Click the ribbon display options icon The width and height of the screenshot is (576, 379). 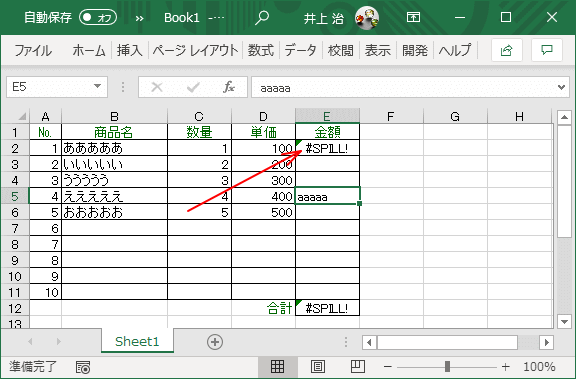coord(413,17)
